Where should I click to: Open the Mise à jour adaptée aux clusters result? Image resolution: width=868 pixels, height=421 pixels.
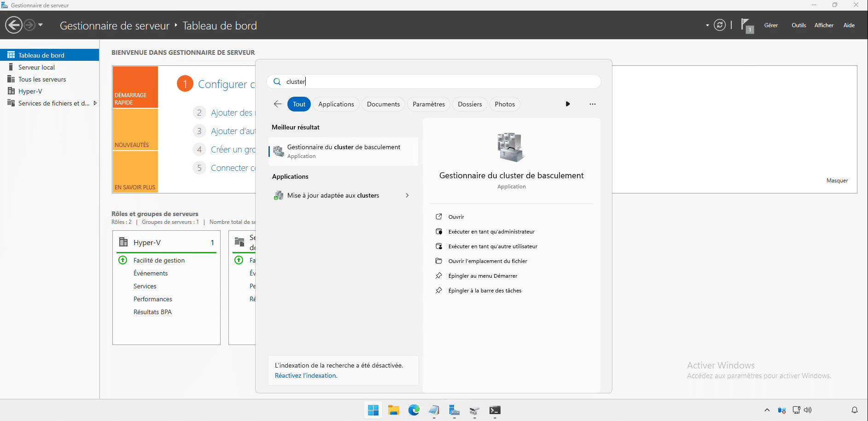pos(343,195)
